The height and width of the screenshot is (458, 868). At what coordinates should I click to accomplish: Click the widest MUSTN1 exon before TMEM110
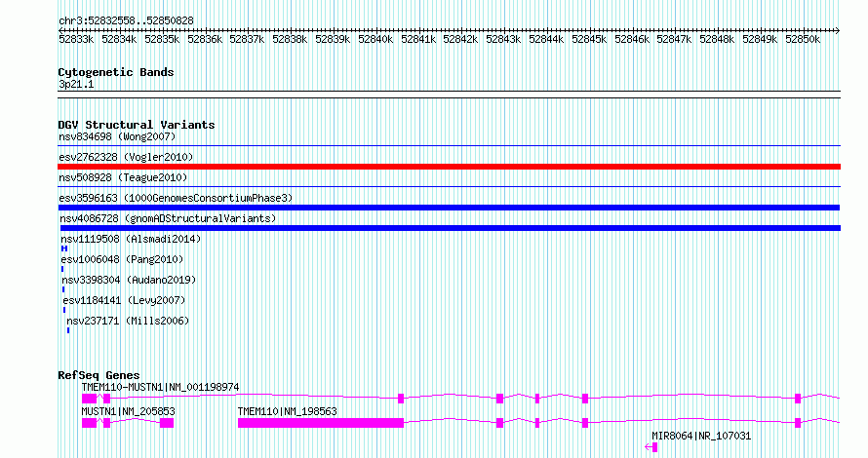coord(167,423)
